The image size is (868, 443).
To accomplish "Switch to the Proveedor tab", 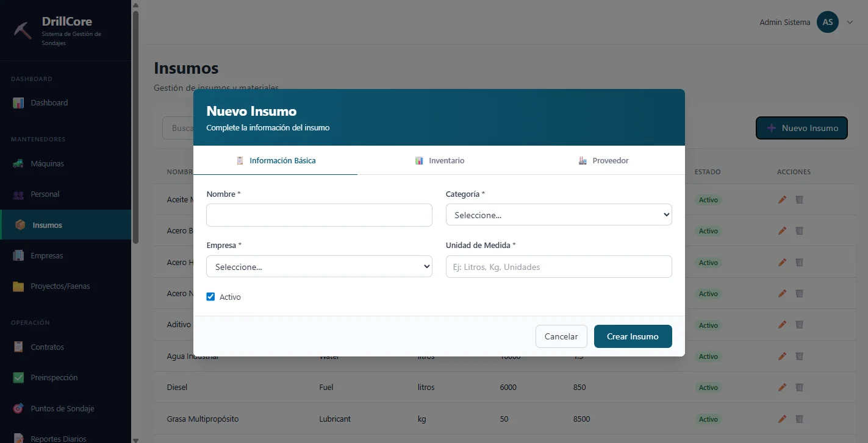I will point(603,161).
